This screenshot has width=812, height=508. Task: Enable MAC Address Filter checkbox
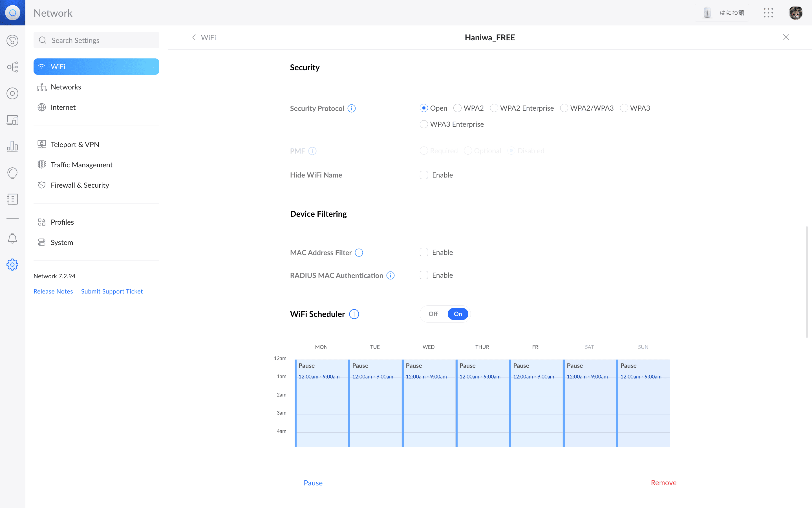pos(424,252)
